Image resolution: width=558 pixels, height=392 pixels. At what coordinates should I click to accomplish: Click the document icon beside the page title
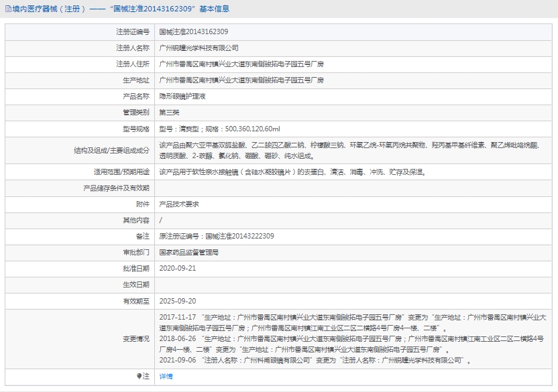(x=7, y=9)
